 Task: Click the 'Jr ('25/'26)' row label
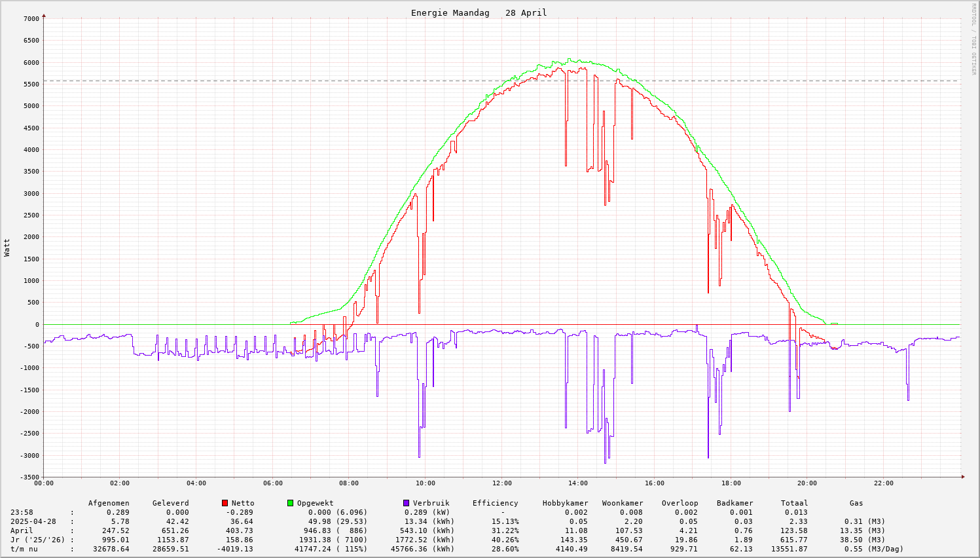(38, 540)
